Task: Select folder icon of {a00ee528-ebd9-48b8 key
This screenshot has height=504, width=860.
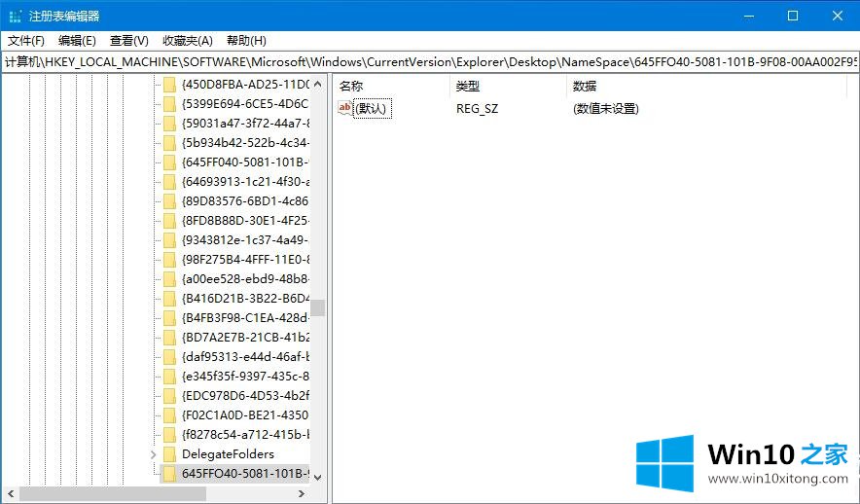Action: (169, 279)
